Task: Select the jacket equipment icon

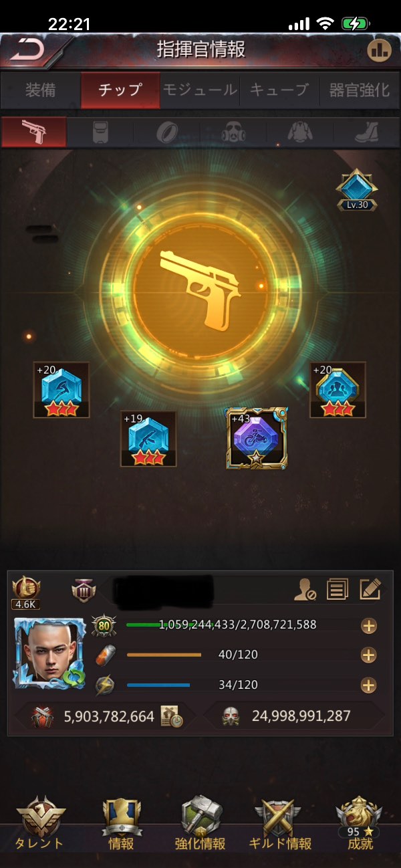Action: coord(300,132)
